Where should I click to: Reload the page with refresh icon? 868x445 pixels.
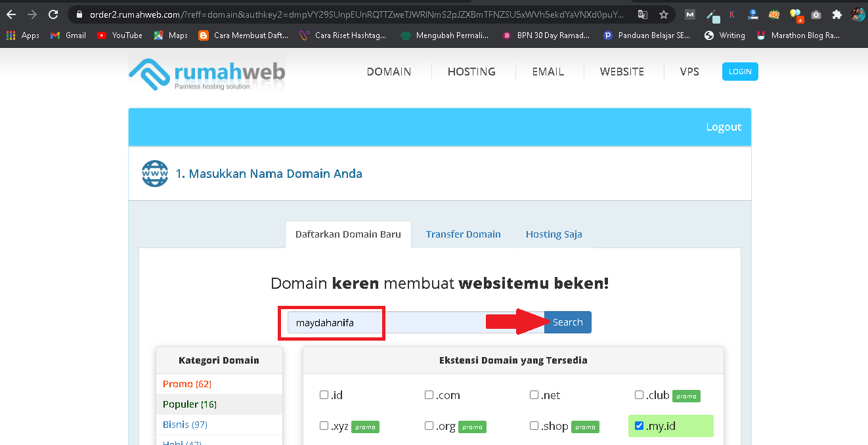click(53, 14)
